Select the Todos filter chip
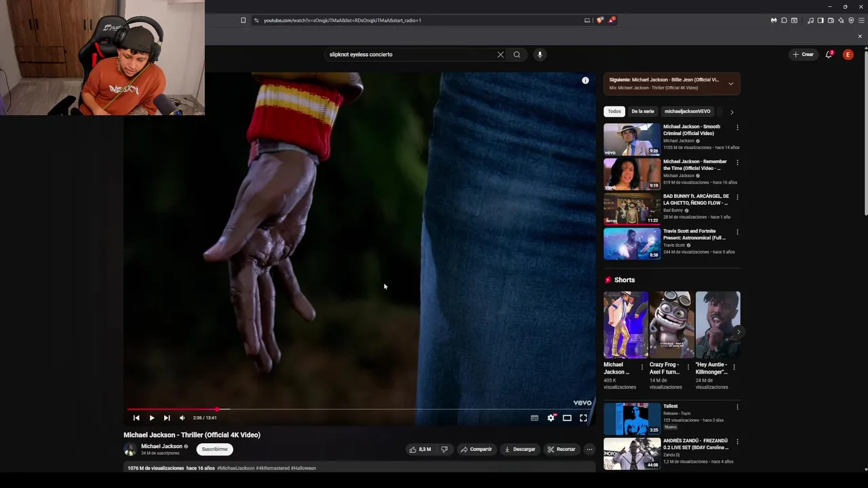Viewport: 868px width, 488px height. click(x=614, y=111)
